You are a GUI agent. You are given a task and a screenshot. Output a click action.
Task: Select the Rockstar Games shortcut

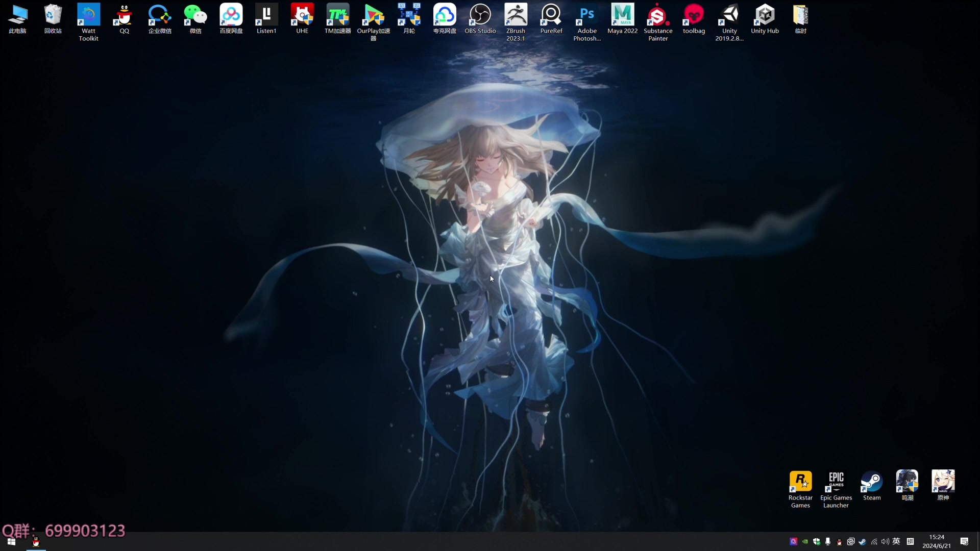coord(800,490)
